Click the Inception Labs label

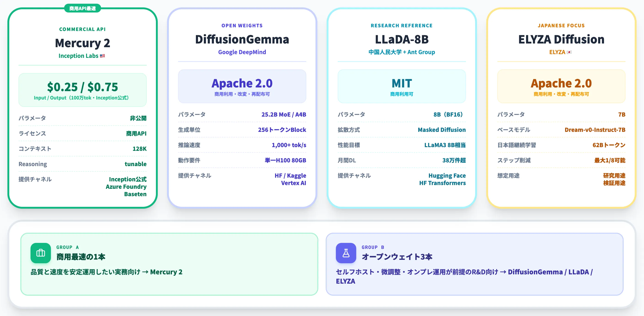(x=78, y=56)
